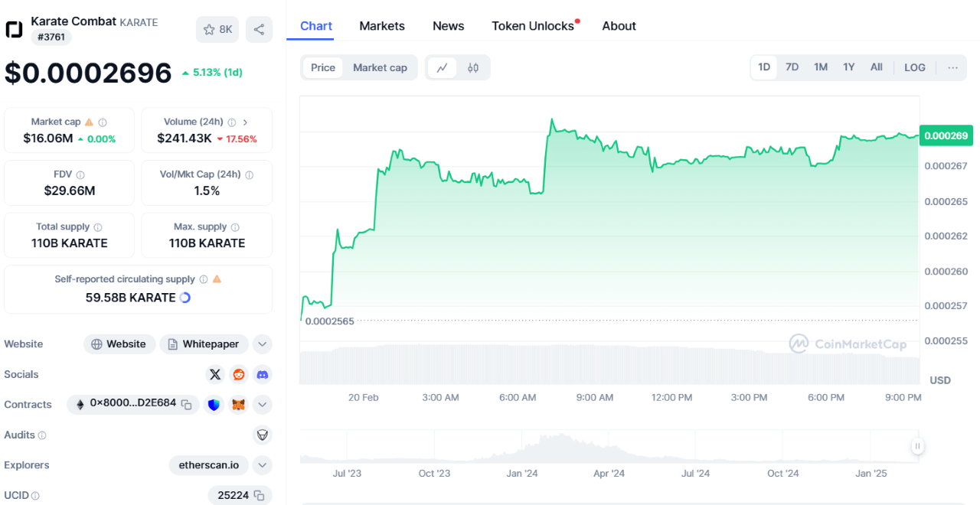This screenshot has width=980, height=505.
Task: Switch chart to Market cap
Action: [x=380, y=67]
